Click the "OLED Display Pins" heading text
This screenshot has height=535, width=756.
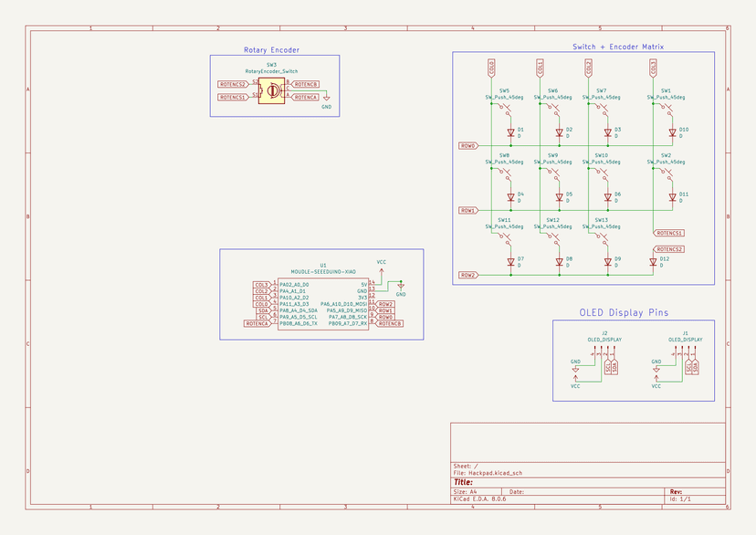click(x=624, y=312)
